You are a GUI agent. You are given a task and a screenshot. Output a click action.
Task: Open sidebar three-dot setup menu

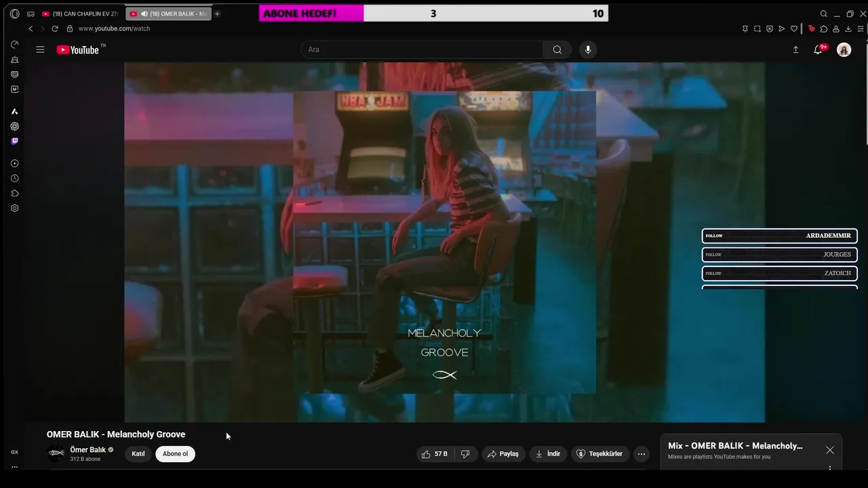14,467
